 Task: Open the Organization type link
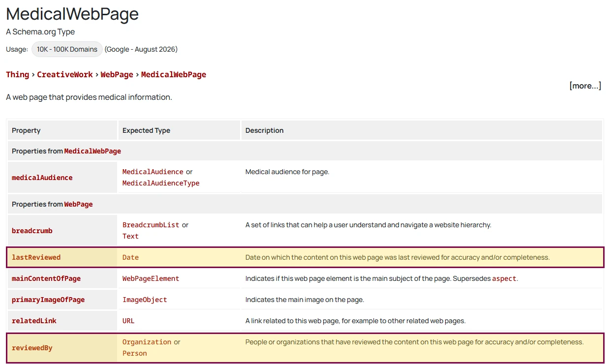point(147,342)
